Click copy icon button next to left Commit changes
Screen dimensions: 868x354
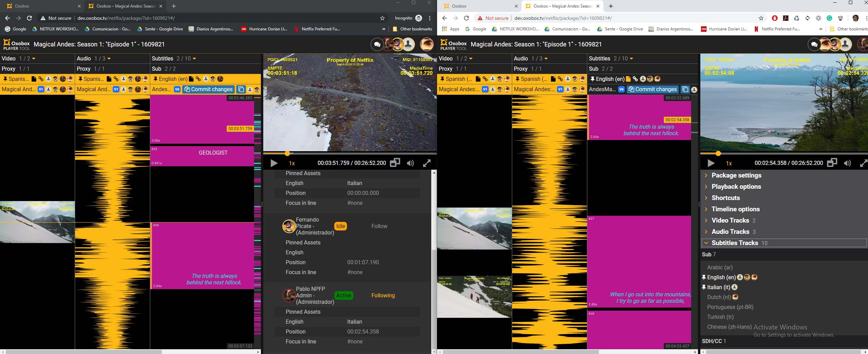[241, 89]
